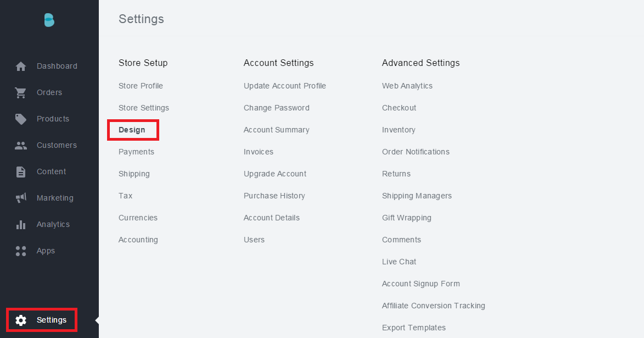644x338 pixels.
Task: Click the Dashboard home icon
Action: point(21,67)
